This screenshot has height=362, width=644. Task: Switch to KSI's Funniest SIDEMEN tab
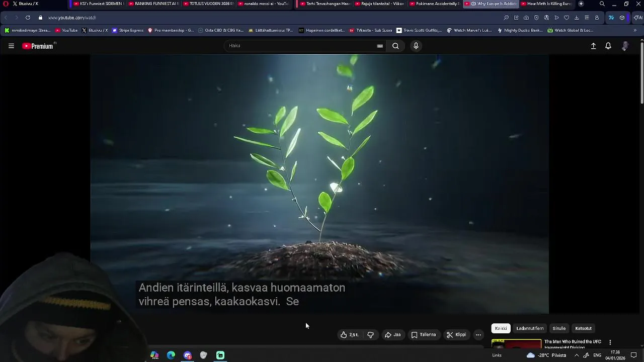[x=98, y=4]
